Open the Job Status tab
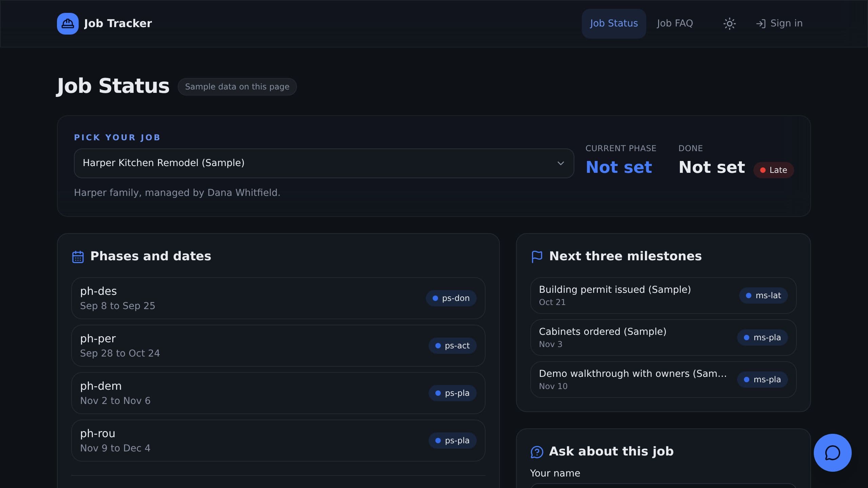The width and height of the screenshot is (868, 488). [614, 23]
